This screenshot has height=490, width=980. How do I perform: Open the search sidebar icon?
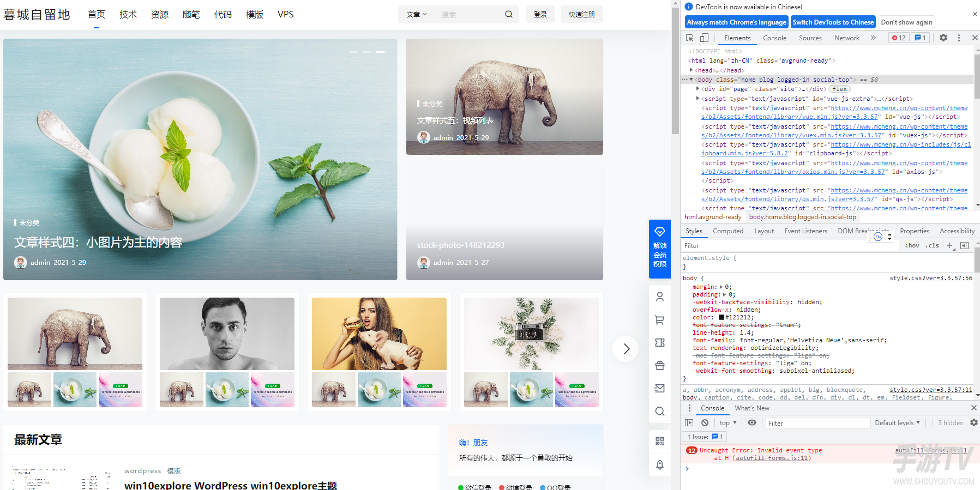tap(660, 411)
